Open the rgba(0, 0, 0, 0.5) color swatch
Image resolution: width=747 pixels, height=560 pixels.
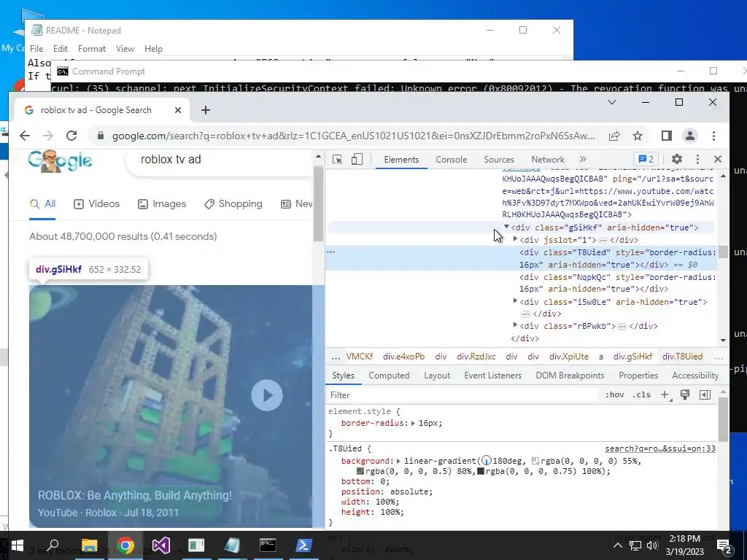tap(360, 472)
